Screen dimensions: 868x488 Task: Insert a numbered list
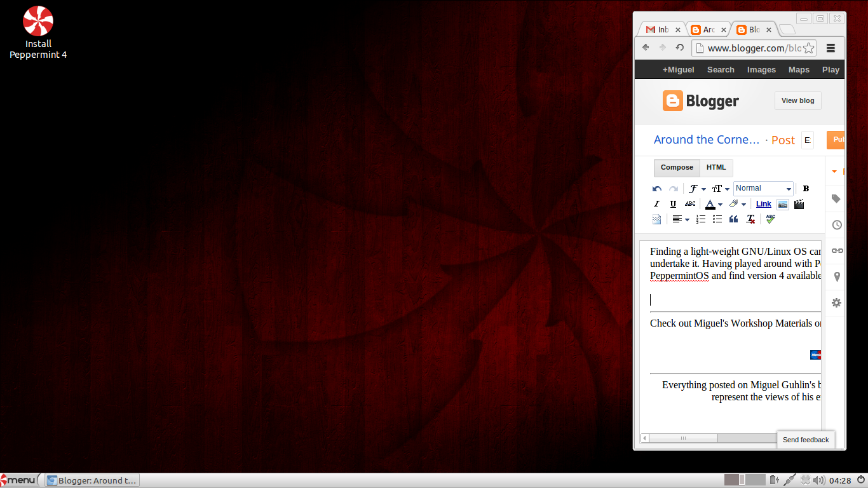(x=701, y=219)
